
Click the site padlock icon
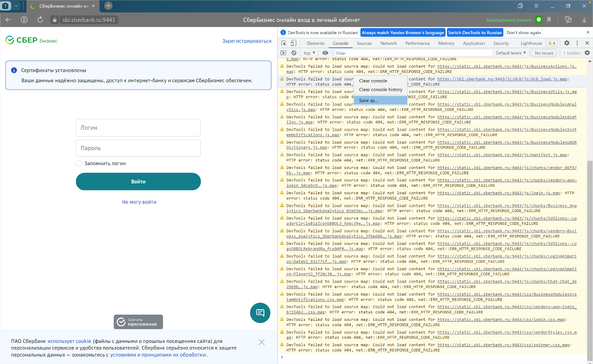(54, 20)
